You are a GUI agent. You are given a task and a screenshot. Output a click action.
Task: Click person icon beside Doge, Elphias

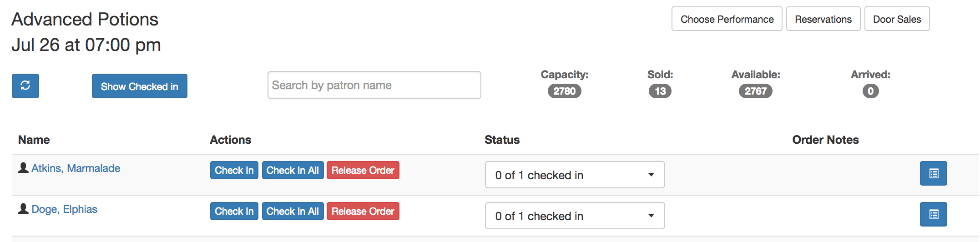pyautogui.click(x=23, y=209)
